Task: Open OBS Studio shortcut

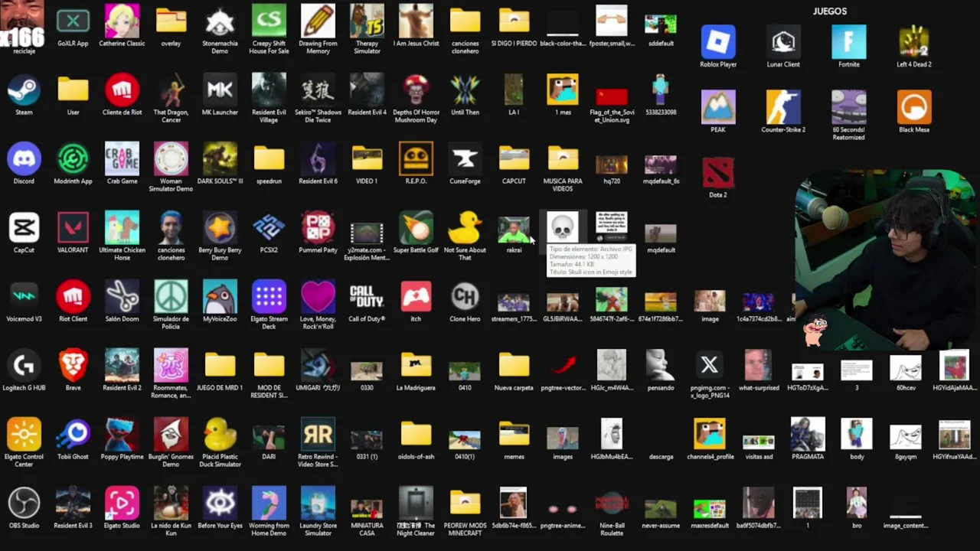Action: [x=24, y=504]
